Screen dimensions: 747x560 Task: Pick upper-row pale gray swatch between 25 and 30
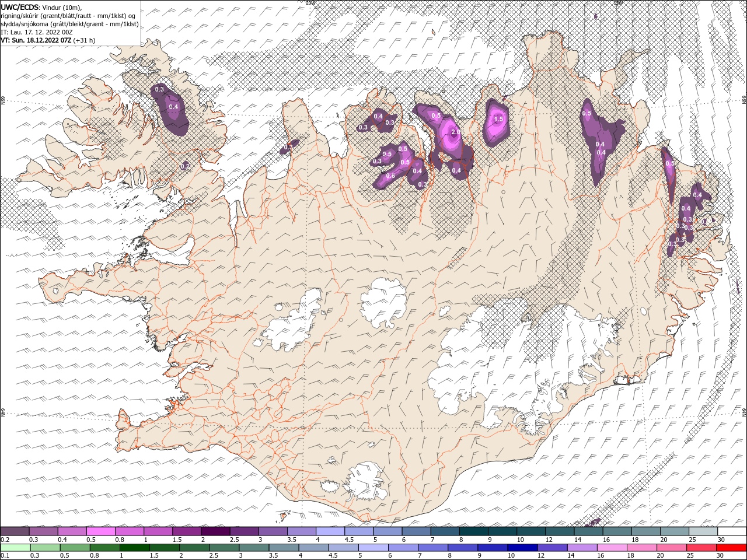pos(703,531)
